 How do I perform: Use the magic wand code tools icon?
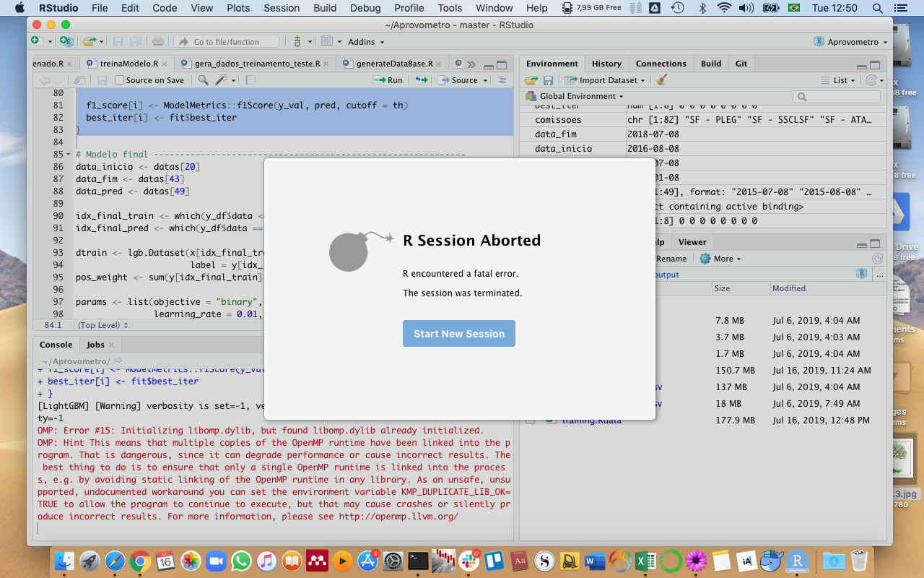click(221, 80)
